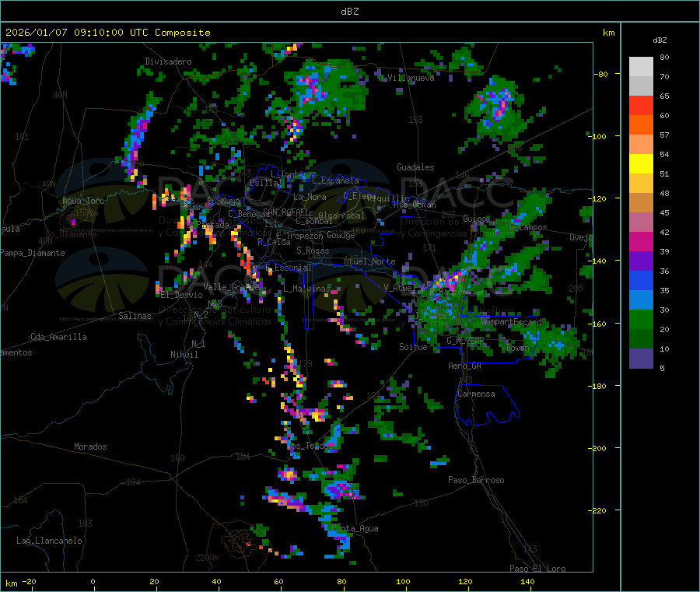Viewport: 700px width, 592px height.
Task: Click the Divisadero map label
Action: tap(168, 61)
